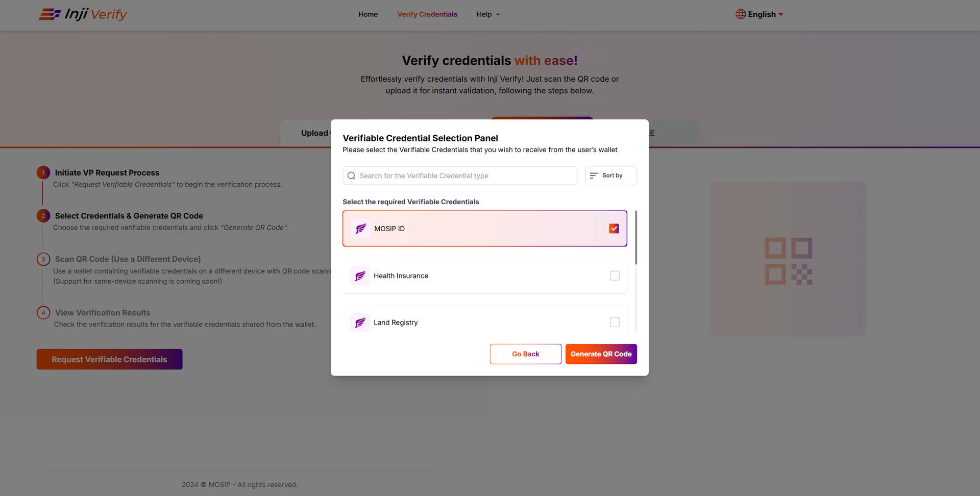Viewport: 980px width, 496px height.
Task: Open the Sort by dropdown
Action: [611, 176]
